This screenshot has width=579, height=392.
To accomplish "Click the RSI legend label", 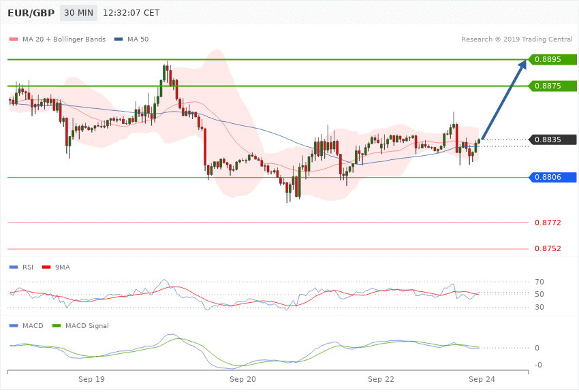I will [x=28, y=267].
